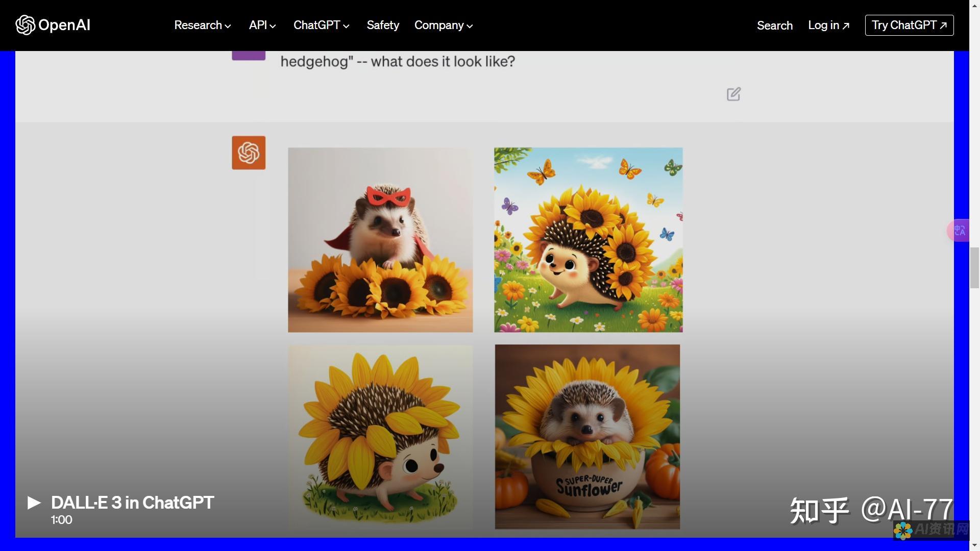980x551 pixels.
Task: Click the ChatGPT response icon
Action: pyautogui.click(x=249, y=152)
